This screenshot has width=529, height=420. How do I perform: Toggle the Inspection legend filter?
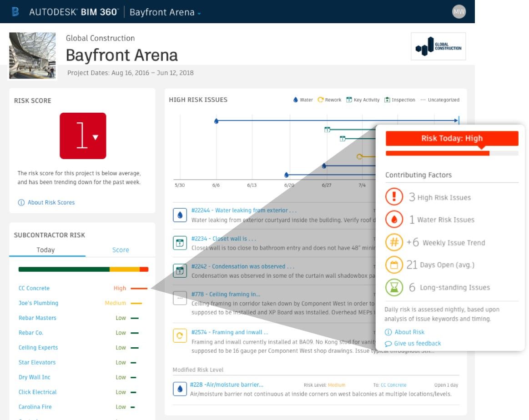[x=400, y=100]
